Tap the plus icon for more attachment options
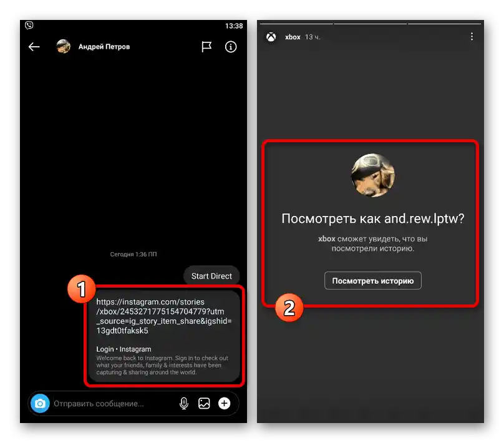Image resolution: width=504 pixels, height=443 pixels. coord(224,403)
